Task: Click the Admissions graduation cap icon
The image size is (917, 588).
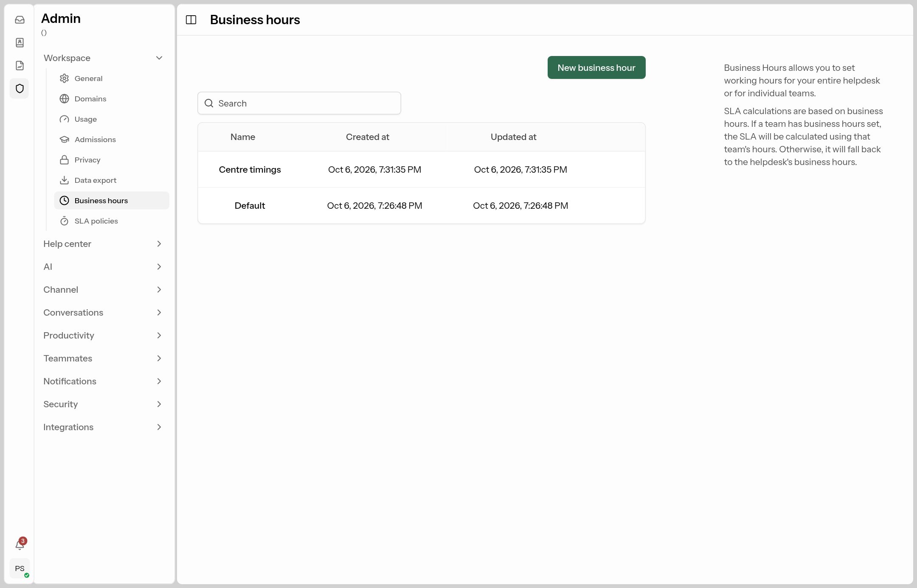Action: [x=64, y=139]
